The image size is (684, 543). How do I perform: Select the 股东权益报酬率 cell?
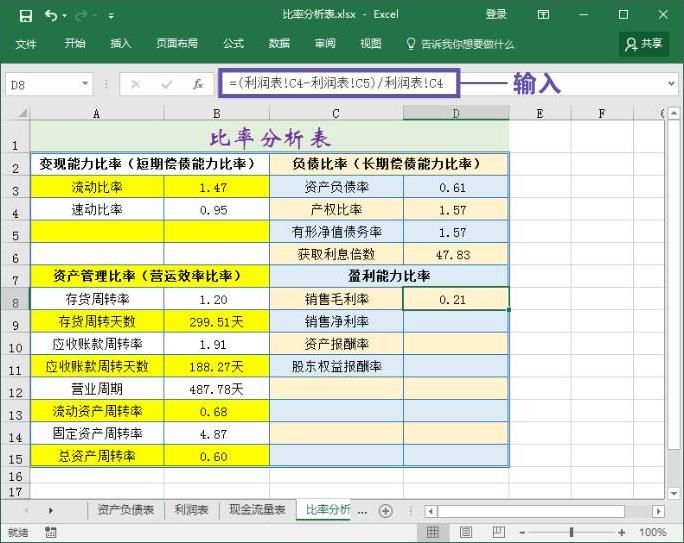pyautogui.click(x=336, y=366)
